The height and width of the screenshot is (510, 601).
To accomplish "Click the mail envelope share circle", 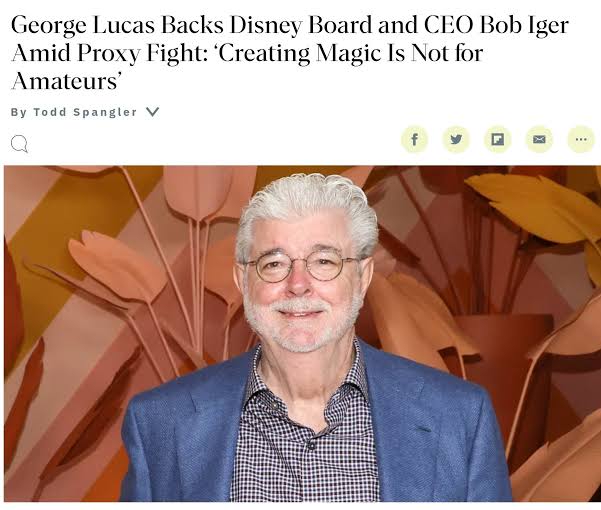I will tap(539, 139).
